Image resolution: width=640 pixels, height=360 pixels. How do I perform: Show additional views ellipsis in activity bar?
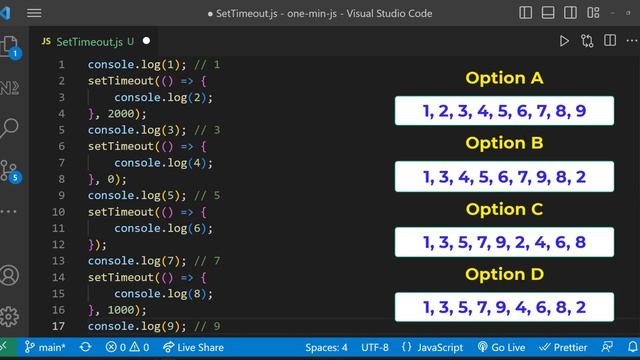coord(8,211)
